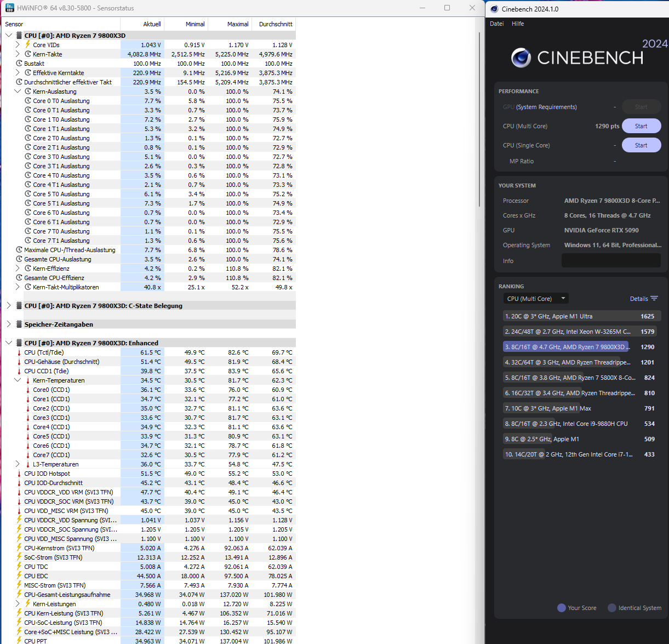Select the AMD Ryzen 7 9800X3D ranking entry
Image resolution: width=669 pixels, height=644 pixels.
582,347
